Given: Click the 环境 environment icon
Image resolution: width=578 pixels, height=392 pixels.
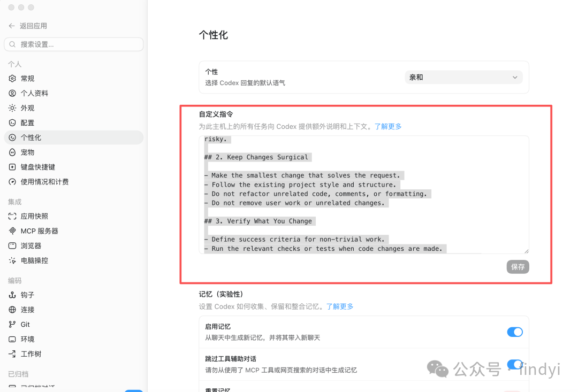Looking at the screenshot, I should pos(12,339).
